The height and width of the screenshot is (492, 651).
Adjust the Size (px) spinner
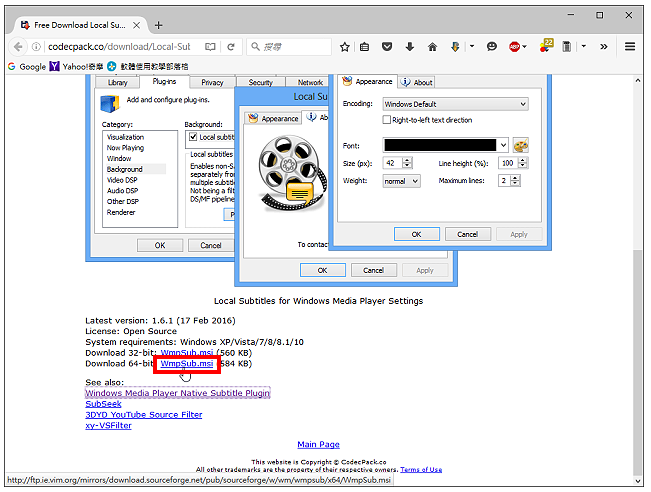407,163
